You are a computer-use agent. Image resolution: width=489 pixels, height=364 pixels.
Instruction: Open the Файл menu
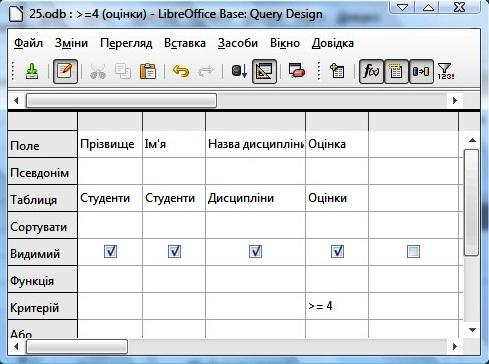28,43
